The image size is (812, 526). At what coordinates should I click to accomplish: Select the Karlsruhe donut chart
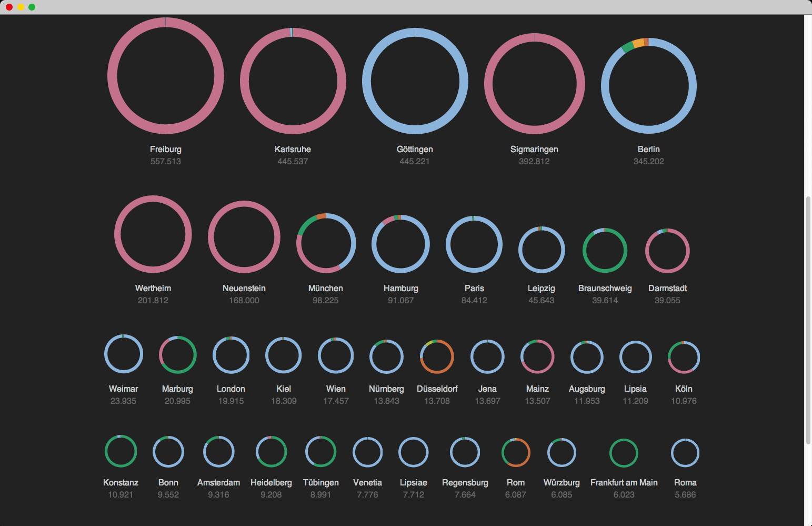[293, 81]
